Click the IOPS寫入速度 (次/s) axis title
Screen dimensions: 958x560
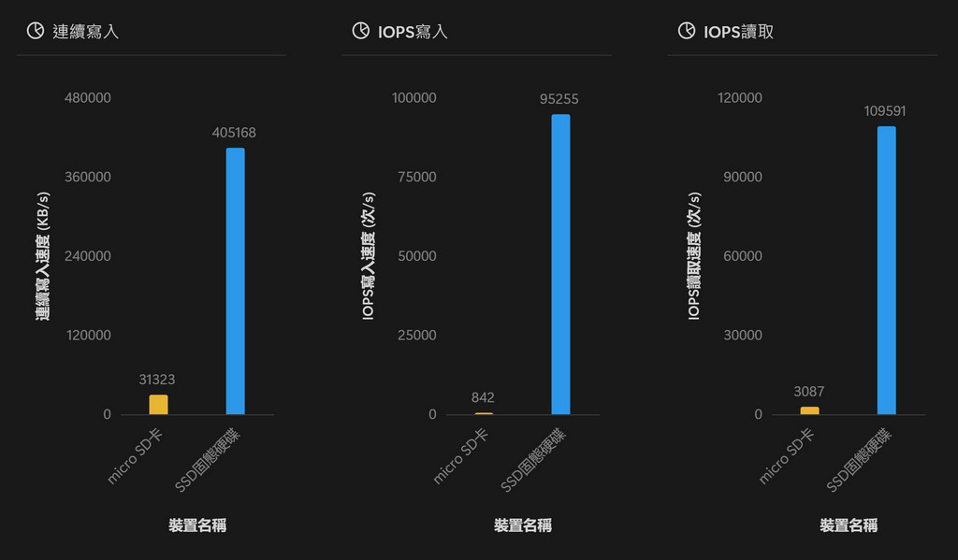coord(369,257)
